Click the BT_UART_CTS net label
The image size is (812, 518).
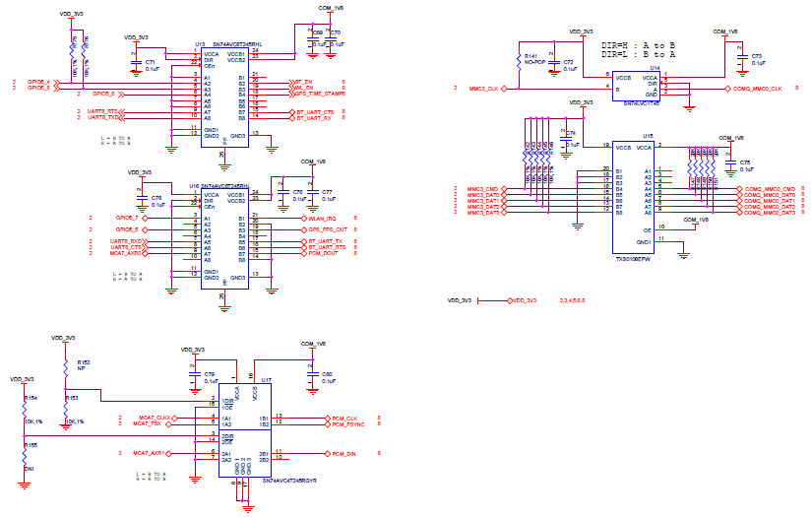pos(314,112)
